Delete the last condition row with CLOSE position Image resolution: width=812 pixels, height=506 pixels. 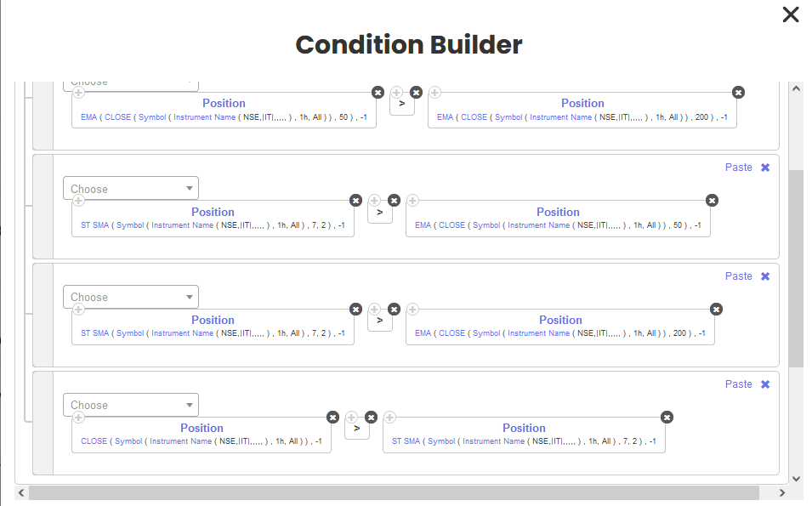(765, 384)
